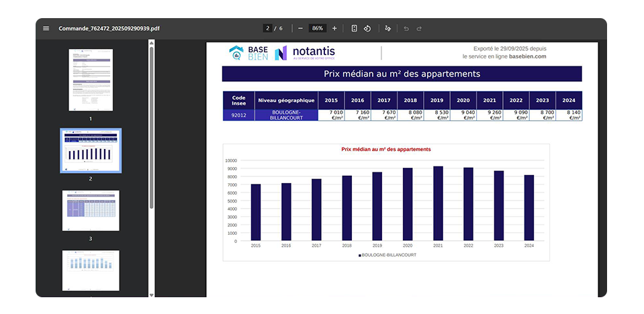Image resolution: width=644 pixels, height=314 pixels.
Task: Open the fourth page thumbnail
Action: (91, 270)
